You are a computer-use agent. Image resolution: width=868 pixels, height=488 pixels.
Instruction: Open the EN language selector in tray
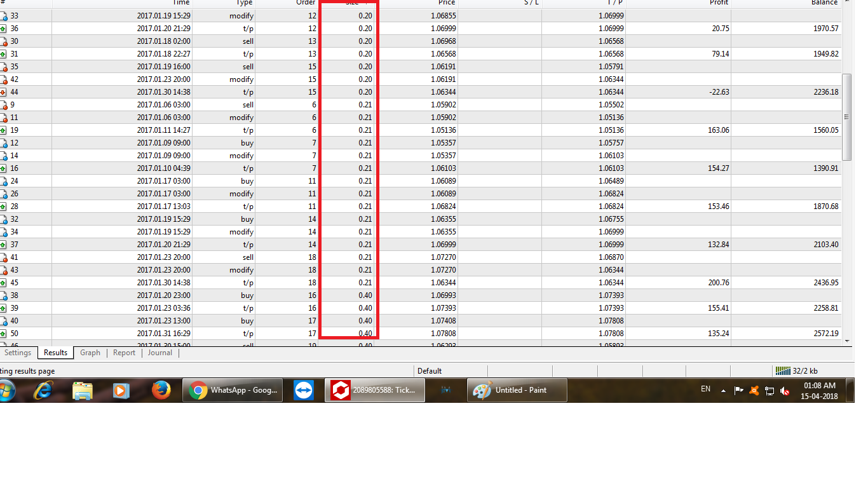click(x=705, y=389)
